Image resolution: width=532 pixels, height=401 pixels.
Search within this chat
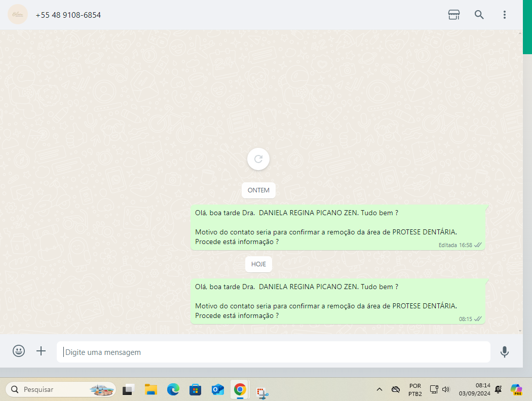[x=479, y=15]
